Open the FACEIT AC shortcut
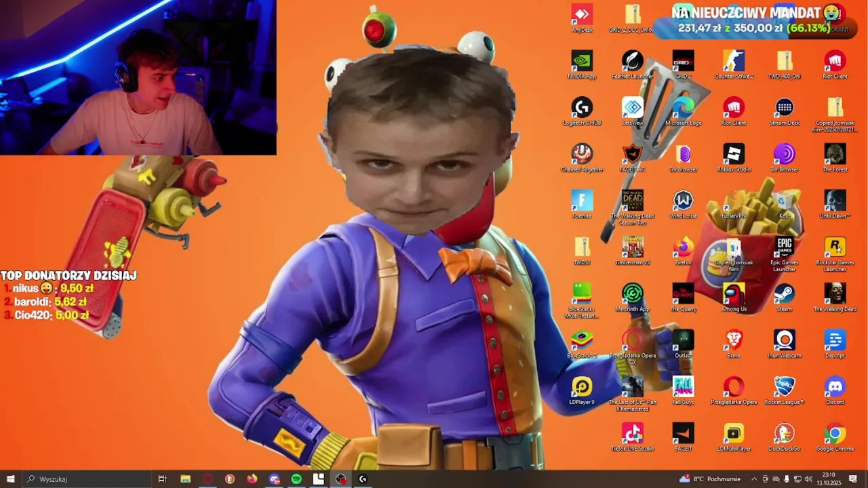Image resolution: width=868 pixels, height=488 pixels. point(633,159)
